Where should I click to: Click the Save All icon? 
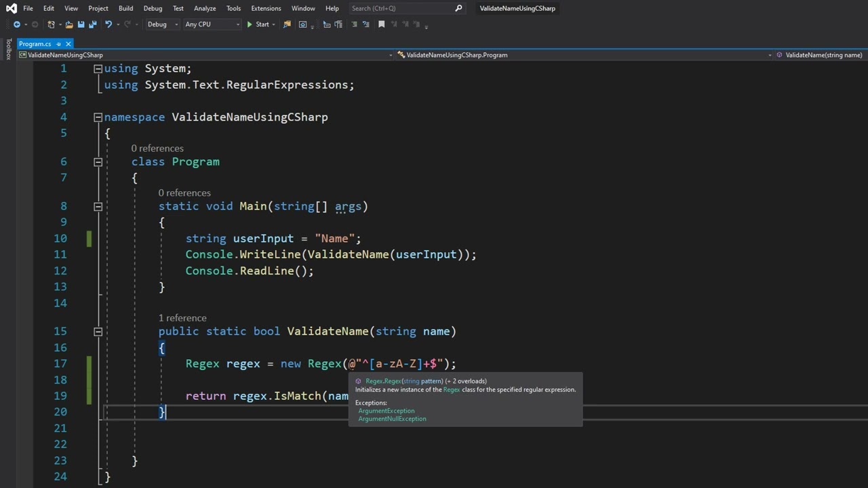point(92,24)
